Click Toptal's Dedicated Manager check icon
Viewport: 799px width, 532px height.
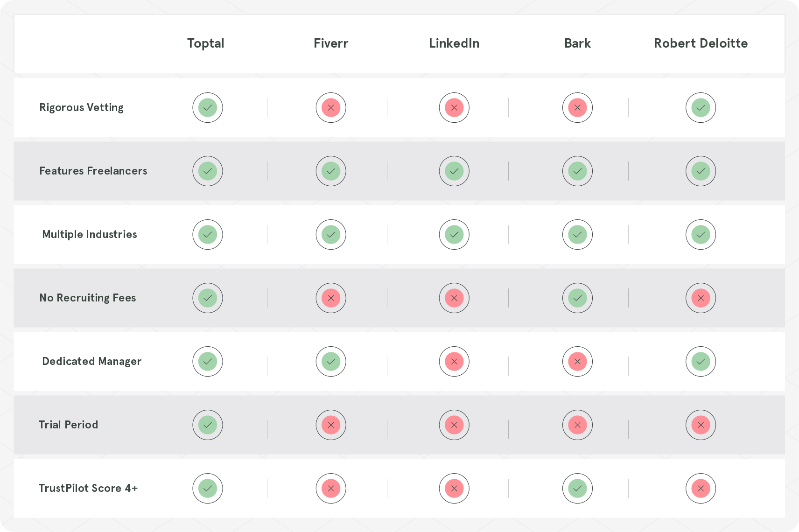208,362
